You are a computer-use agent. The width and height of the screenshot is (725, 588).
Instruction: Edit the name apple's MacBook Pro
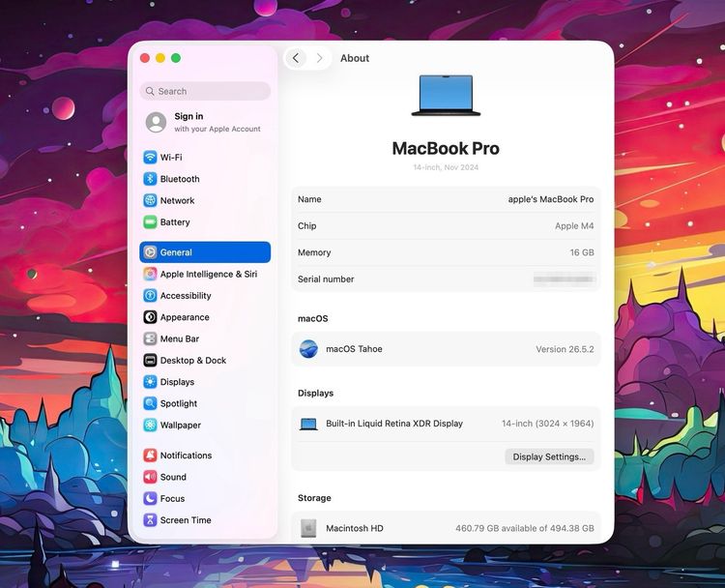551,199
